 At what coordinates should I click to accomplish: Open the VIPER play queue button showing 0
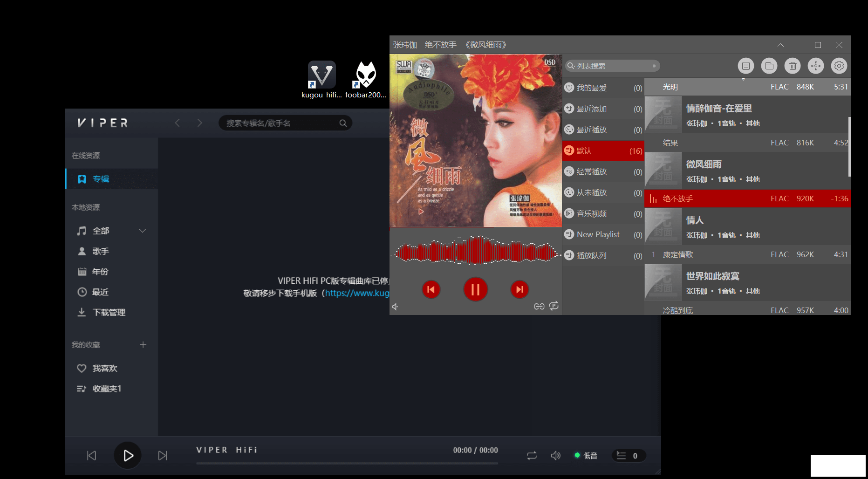(629, 456)
